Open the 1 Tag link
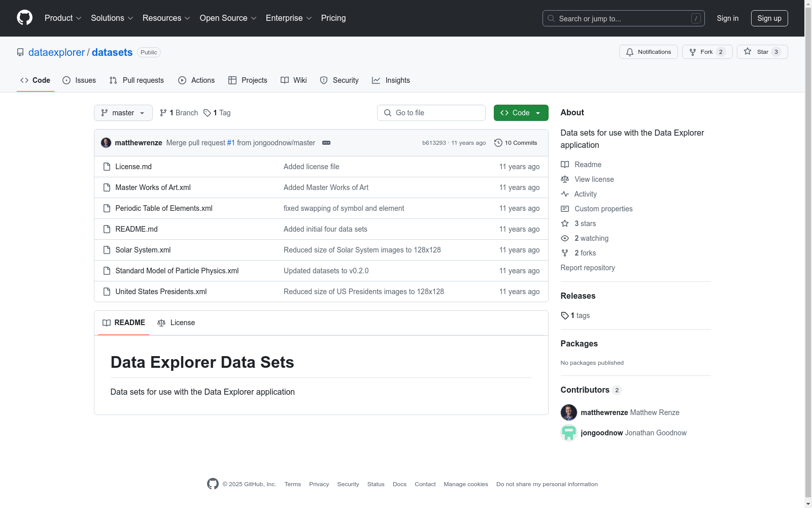Screen dimensions: 812x508 217,113
